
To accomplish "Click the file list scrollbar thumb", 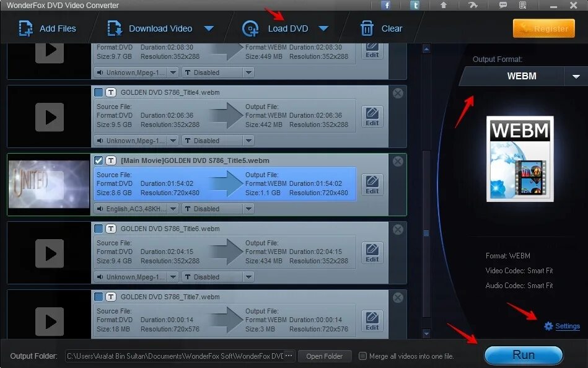I will (x=426, y=234).
